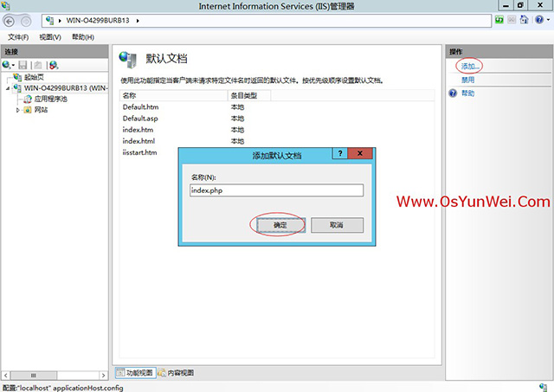Click the dialog's question mark help button

[342, 154]
